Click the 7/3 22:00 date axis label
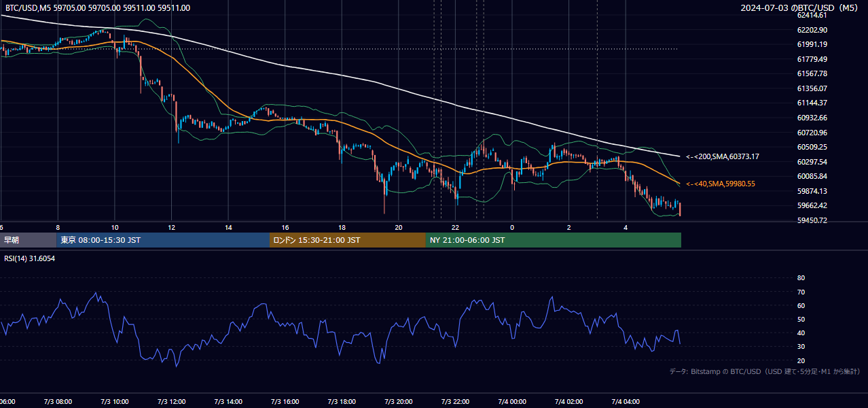Screen dimensions: 868x408 [x=456, y=401]
